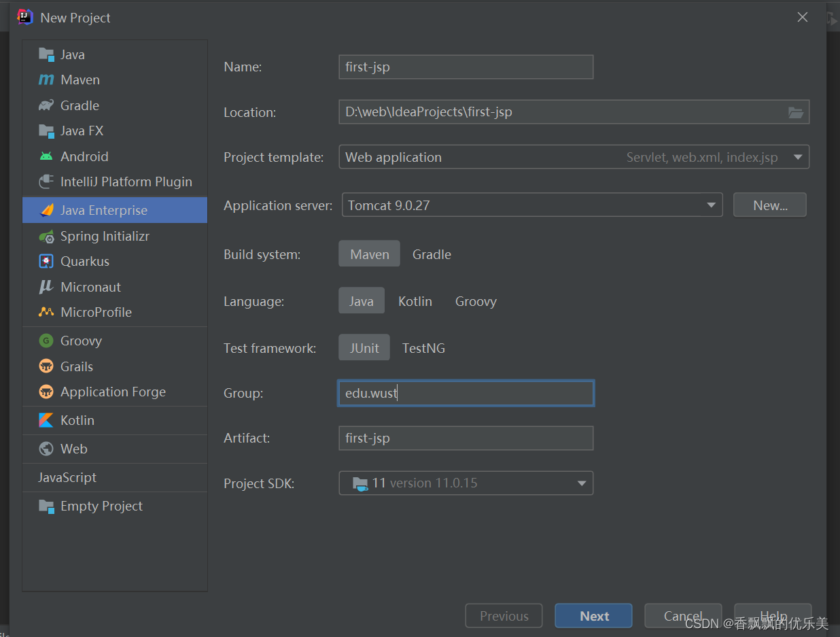Click New... to add application server
Screen dimensions: 840x637
click(x=770, y=205)
